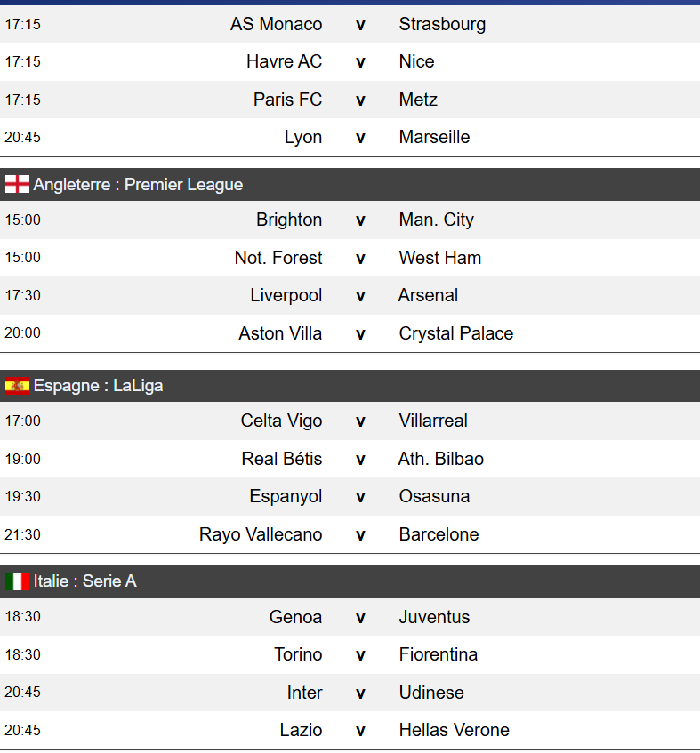Viewport: 700px width, 753px height.
Task: Open the AS Monaco team link
Action: coord(276,24)
